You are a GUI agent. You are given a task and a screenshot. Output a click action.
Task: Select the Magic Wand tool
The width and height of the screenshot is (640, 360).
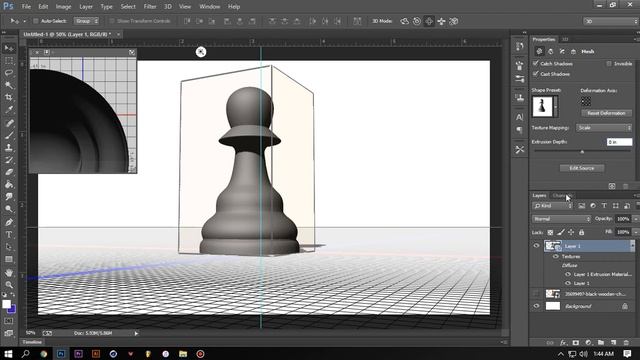click(9, 85)
